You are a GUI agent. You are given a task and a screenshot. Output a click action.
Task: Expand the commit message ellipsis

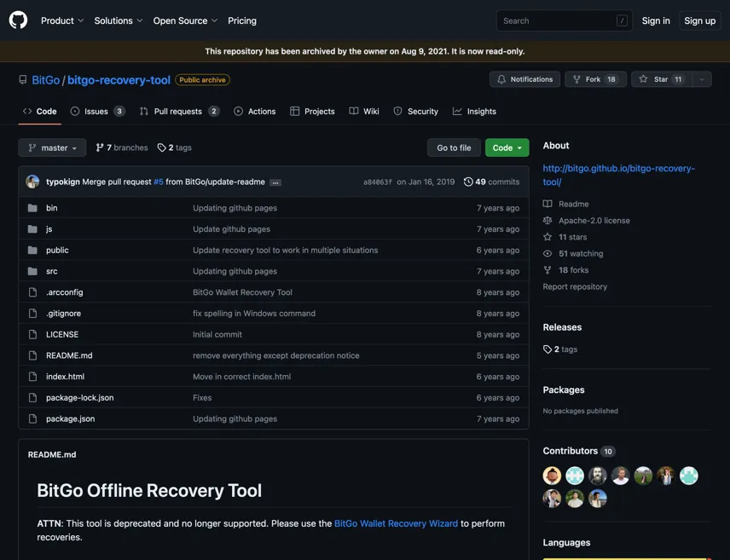(x=275, y=182)
